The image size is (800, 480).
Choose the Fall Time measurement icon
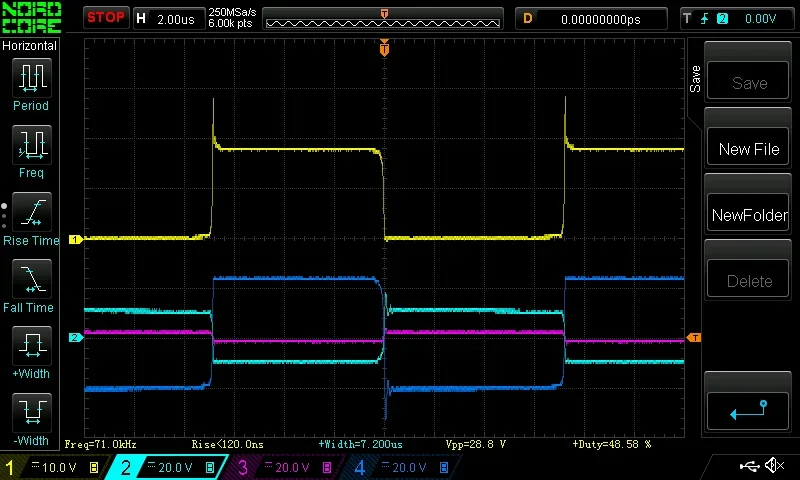click(x=31, y=279)
